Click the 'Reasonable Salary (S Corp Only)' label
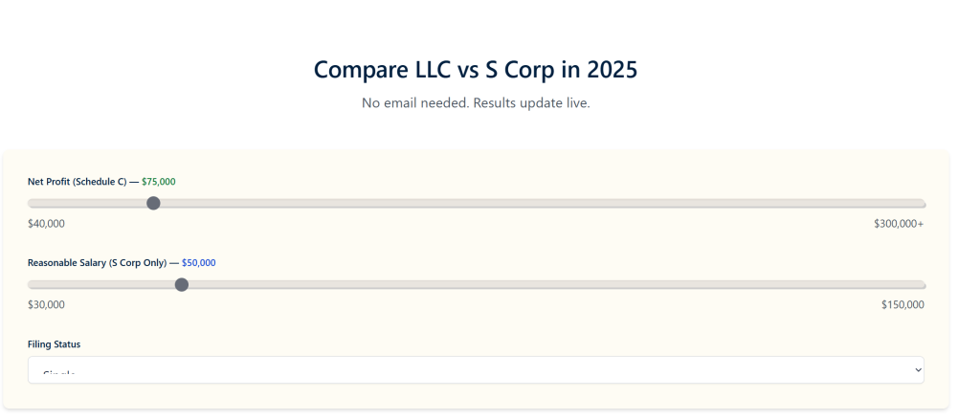The height and width of the screenshot is (420, 980). 97,263
